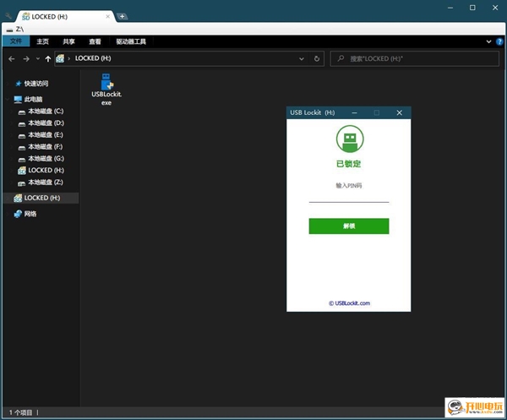Click the breadcrumb chevron before LOCKED (H:)

click(69, 59)
